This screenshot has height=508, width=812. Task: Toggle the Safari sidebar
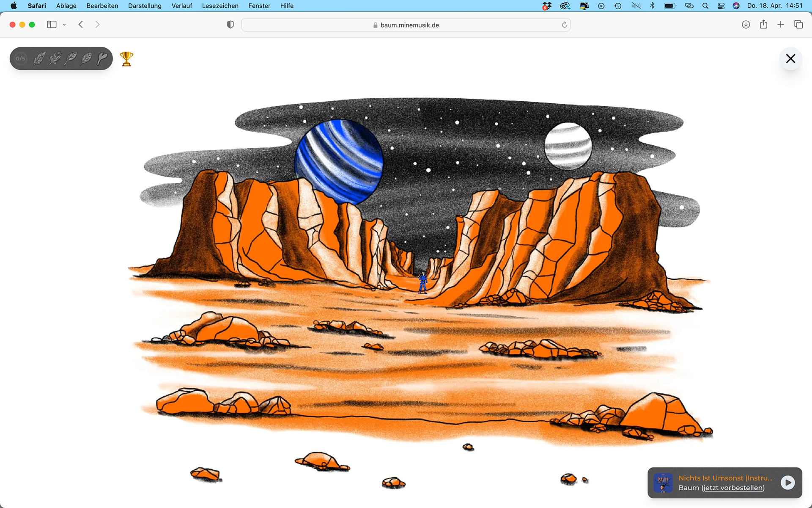pyautogui.click(x=52, y=25)
